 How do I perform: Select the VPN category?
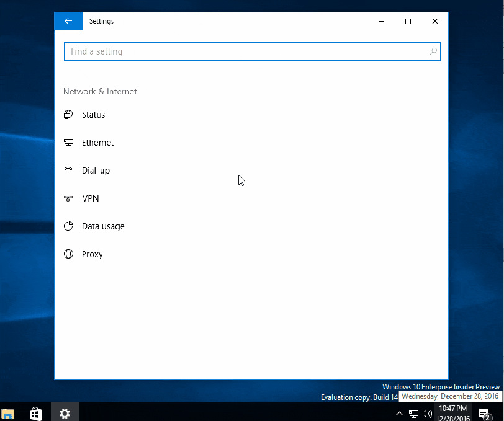[90, 198]
